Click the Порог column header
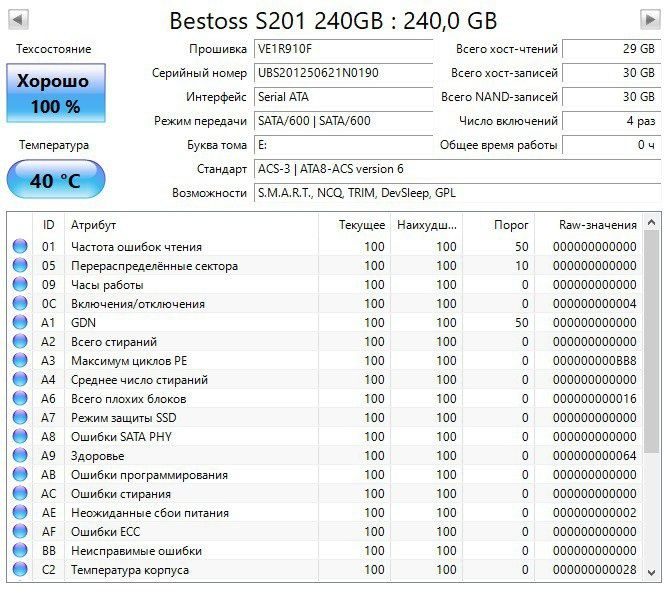The image size is (668, 591). click(x=499, y=225)
